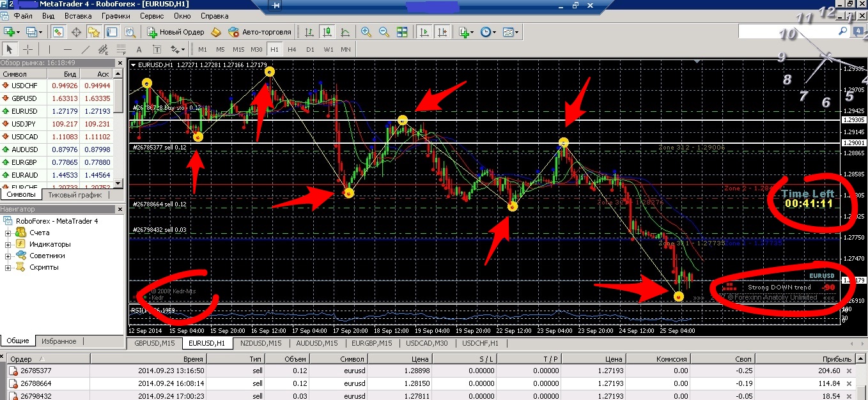Image resolution: width=868 pixels, height=400 pixels.
Task: Open the chart templates dropdown
Action: point(510,32)
